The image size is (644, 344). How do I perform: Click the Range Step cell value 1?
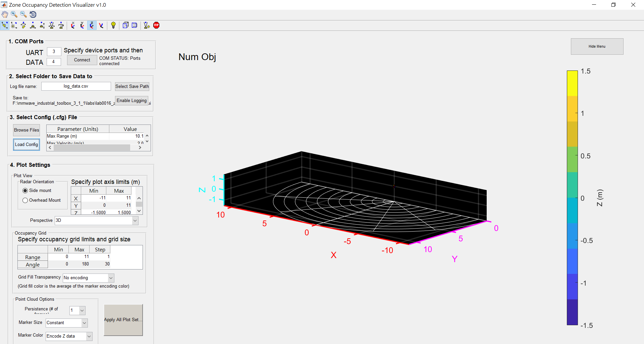100,257
